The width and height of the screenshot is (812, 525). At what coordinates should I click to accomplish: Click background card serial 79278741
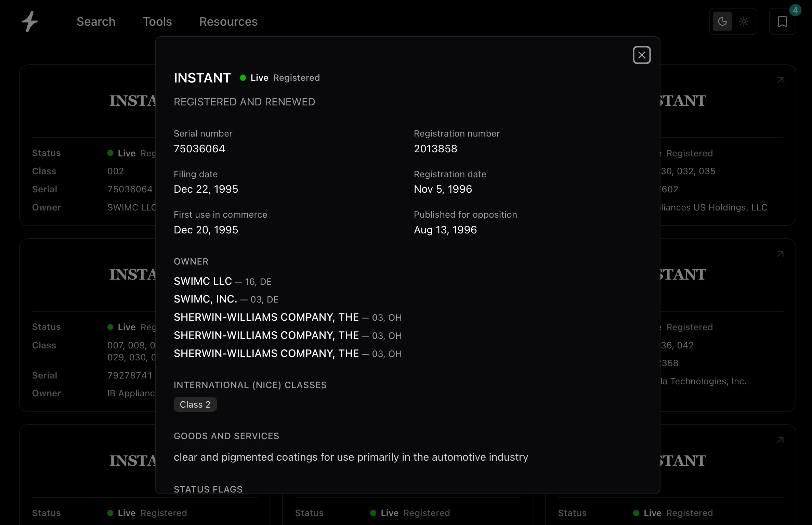point(130,375)
